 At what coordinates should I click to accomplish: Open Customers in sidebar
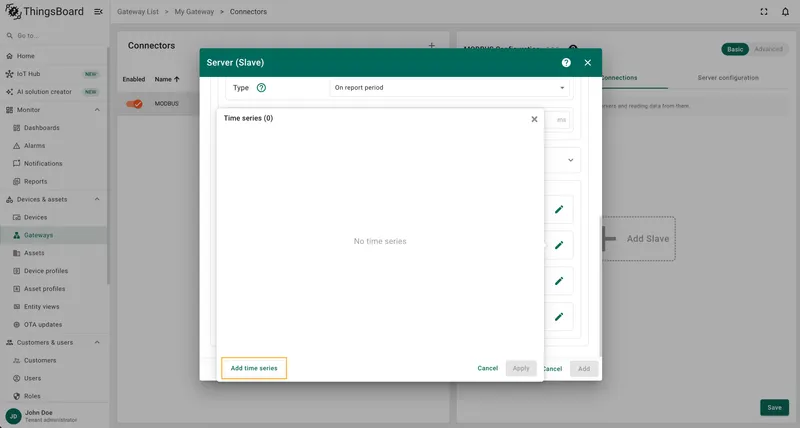pos(54,360)
